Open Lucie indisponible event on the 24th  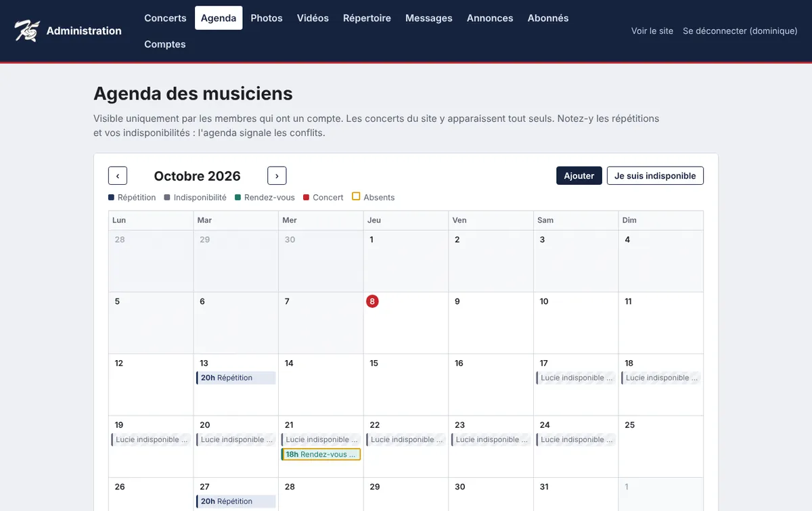(x=576, y=440)
